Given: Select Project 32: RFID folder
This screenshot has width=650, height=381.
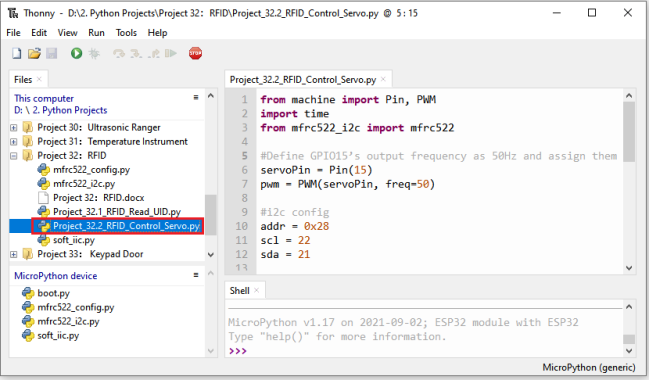Looking at the screenshot, I should (x=72, y=156).
